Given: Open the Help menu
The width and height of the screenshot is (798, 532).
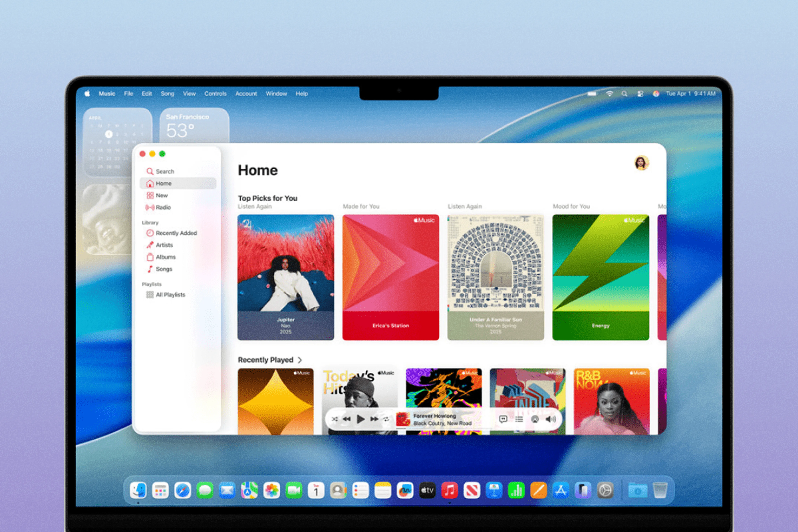Looking at the screenshot, I should (x=302, y=94).
